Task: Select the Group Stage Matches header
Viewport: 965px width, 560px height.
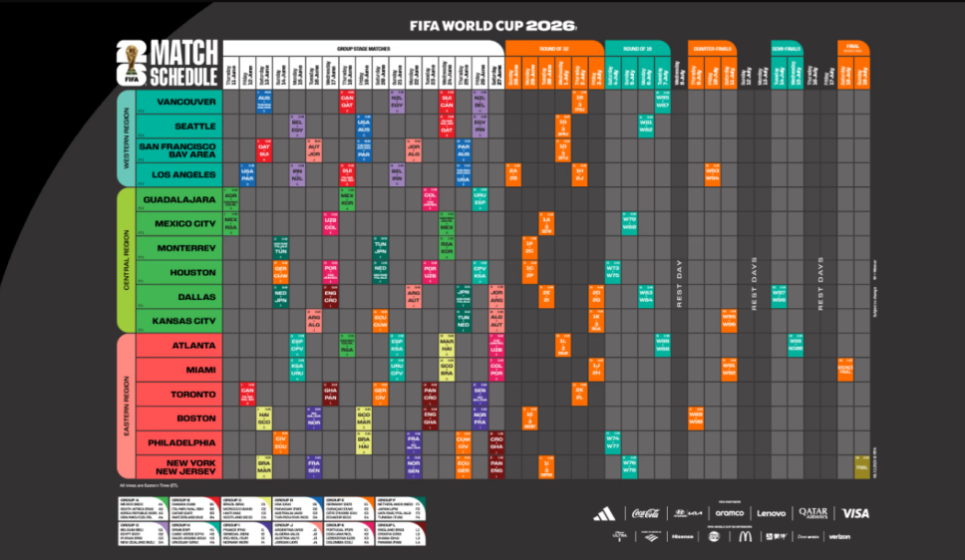Action: coord(362,48)
